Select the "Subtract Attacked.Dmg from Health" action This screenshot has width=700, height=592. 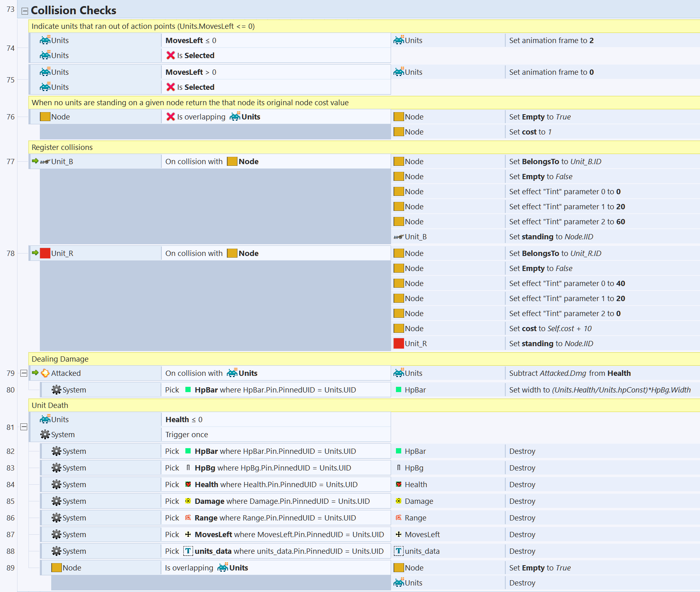click(570, 373)
